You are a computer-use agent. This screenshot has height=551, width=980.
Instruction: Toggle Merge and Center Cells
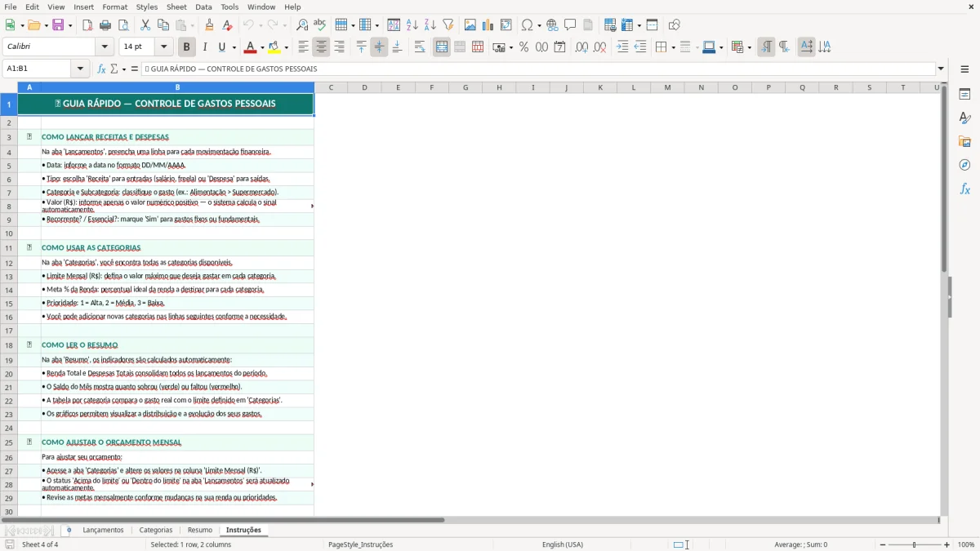[442, 47]
